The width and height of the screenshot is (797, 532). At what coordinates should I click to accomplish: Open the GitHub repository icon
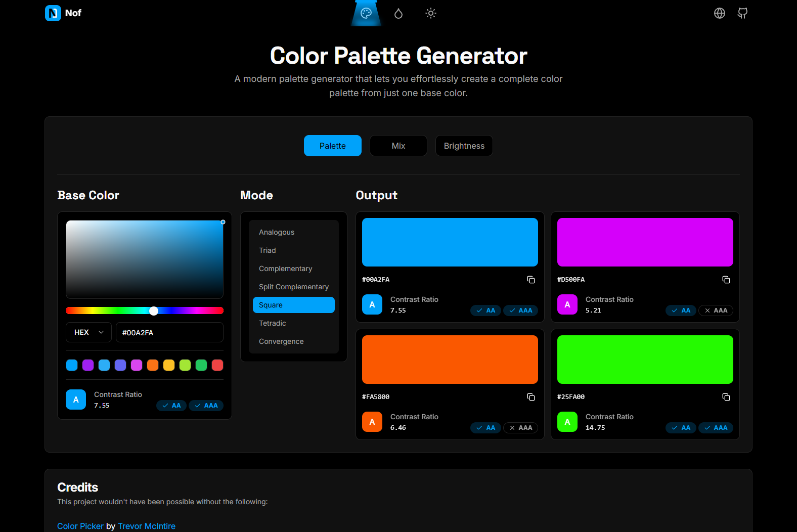pos(742,13)
